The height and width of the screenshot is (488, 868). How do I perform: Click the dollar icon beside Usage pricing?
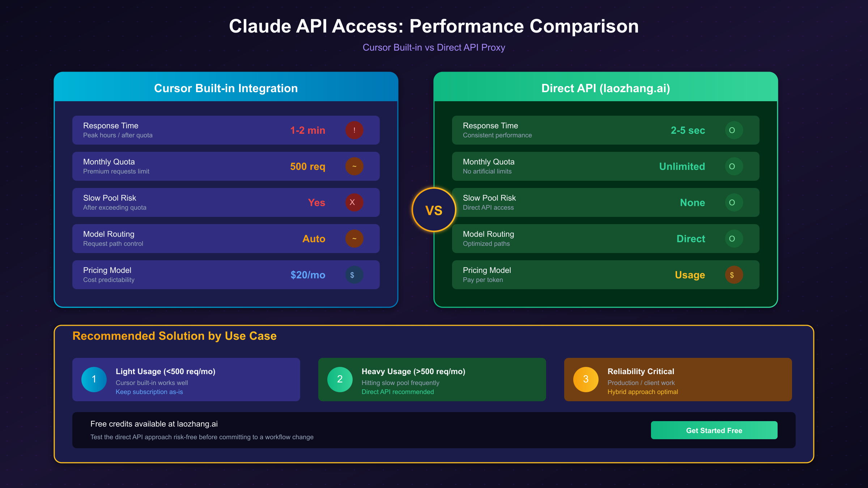click(734, 275)
